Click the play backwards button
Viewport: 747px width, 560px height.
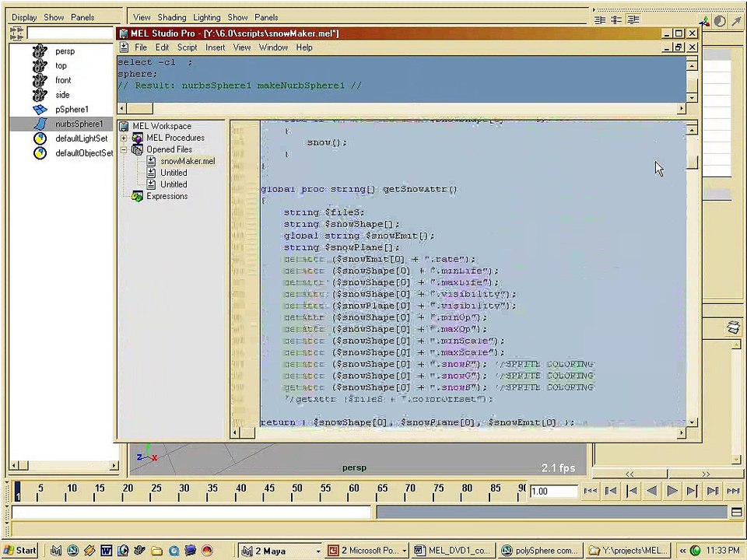[x=652, y=491]
